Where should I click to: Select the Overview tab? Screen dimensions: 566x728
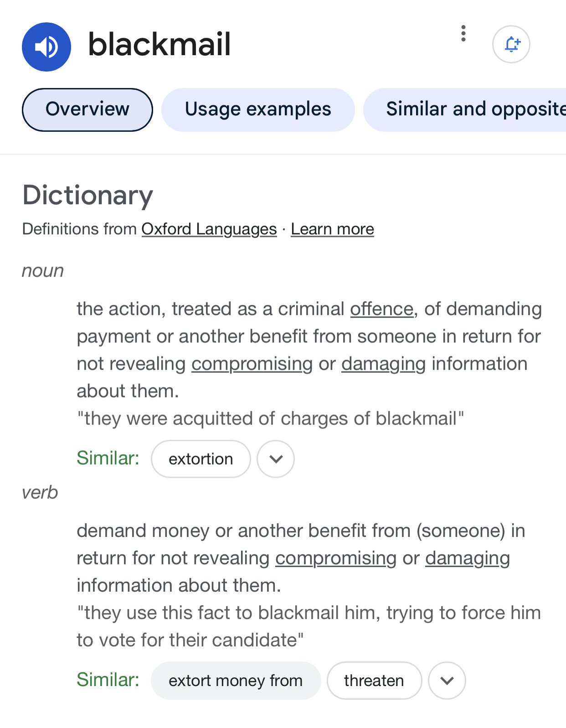click(x=87, y=110)
